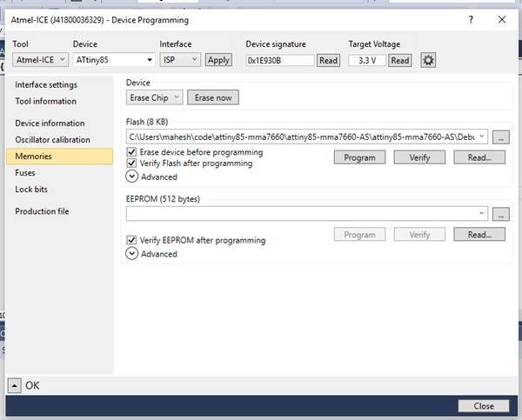The height and width of the screenshot is (420, 522).
Task: Disable Verify EEPROM after programming
Action: (x=132, y=240)
